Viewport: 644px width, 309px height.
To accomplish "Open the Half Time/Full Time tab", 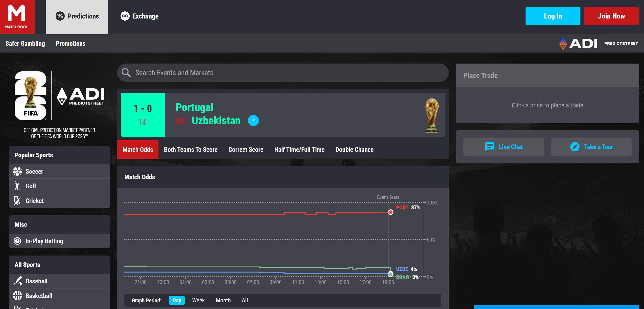I will click(x=299, y=149).
